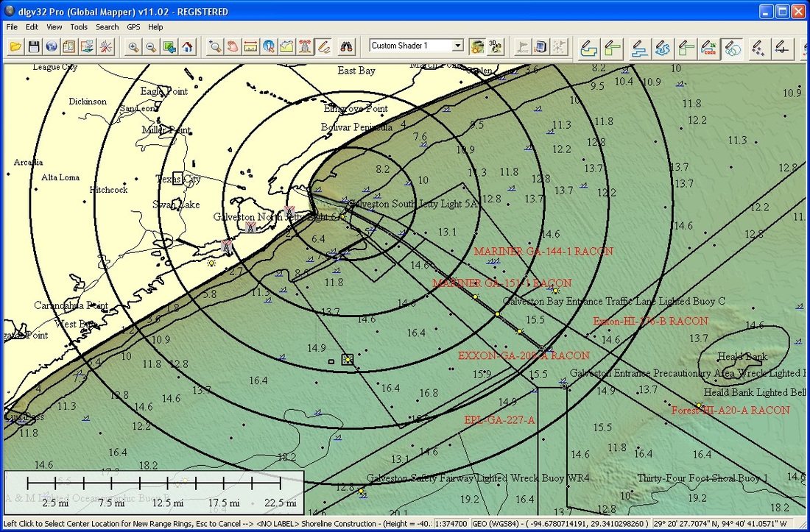Open online data sources globe icon
Screen dimensions: 810x532
point(51,47)
